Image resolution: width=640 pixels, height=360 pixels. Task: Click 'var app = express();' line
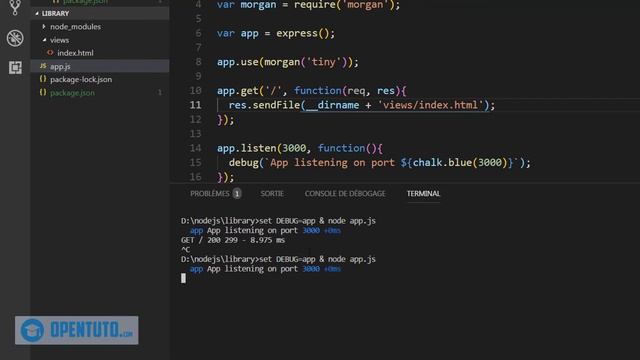point(276,33)
